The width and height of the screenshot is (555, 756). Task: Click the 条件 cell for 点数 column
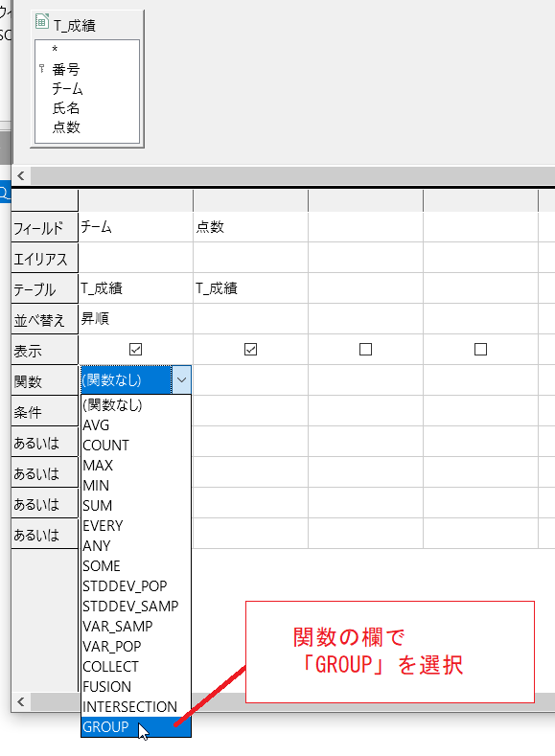(250, 411)
